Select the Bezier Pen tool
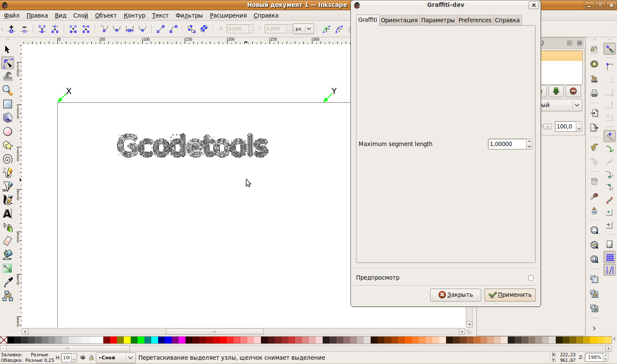 coord(7,186)
